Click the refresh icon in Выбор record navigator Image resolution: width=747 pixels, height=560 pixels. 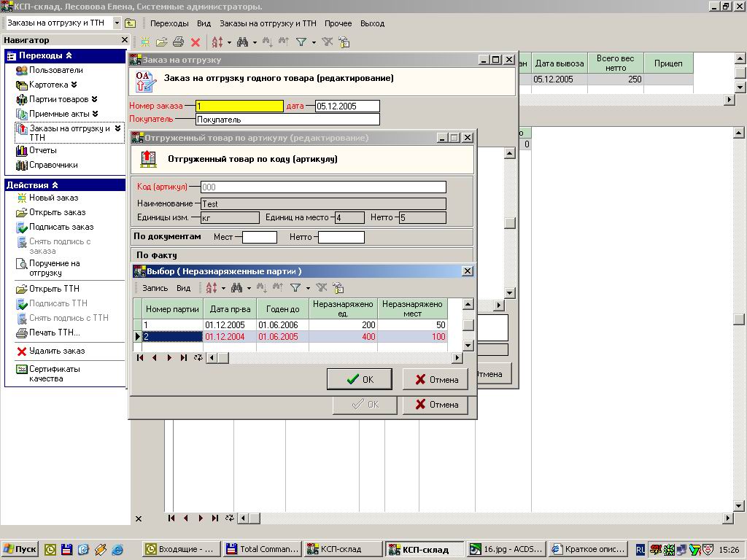pyautogui.click(x=198, y=358)
